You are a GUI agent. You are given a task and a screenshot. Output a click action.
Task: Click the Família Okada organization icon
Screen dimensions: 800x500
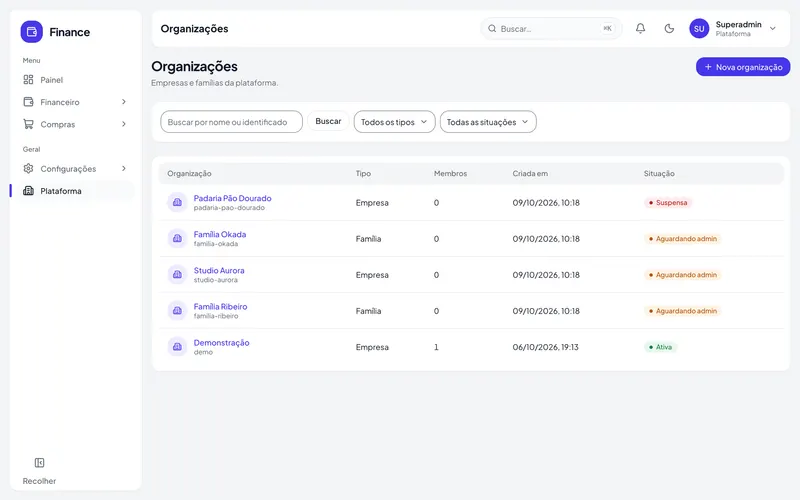(177, 238)
